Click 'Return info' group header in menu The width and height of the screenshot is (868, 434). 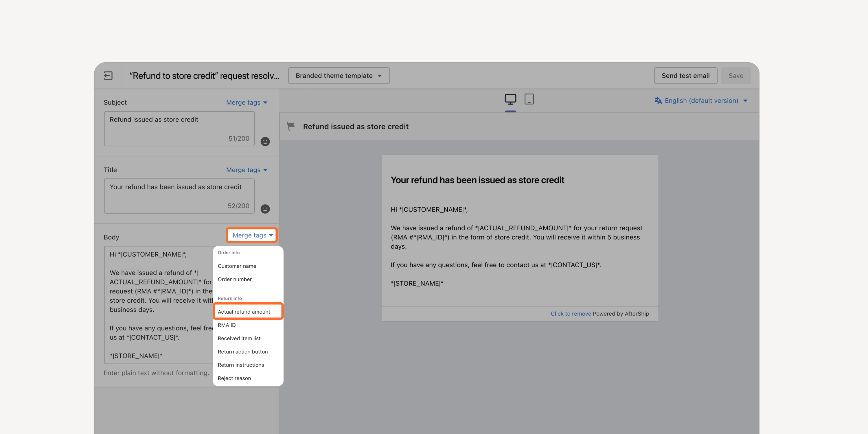(229, 298)
